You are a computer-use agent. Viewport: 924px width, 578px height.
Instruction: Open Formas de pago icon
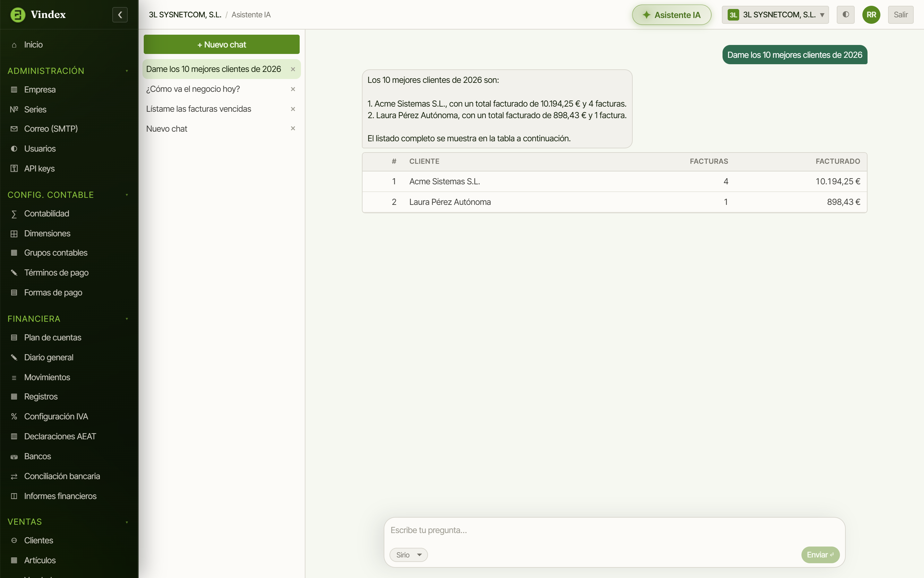14,293
